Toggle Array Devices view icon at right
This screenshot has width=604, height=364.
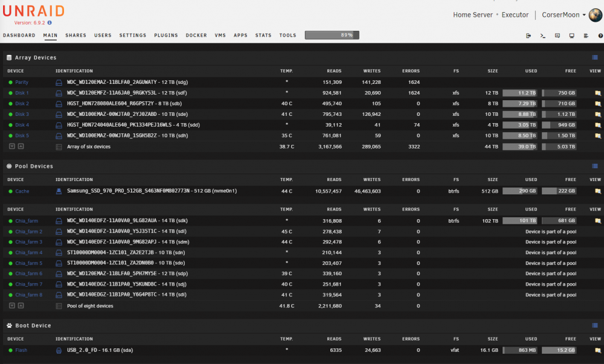coord(595,58)
